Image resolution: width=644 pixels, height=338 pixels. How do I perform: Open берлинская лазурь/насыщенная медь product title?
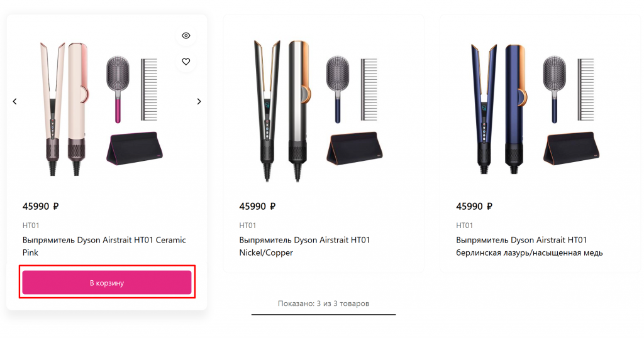tap(530, 246)
